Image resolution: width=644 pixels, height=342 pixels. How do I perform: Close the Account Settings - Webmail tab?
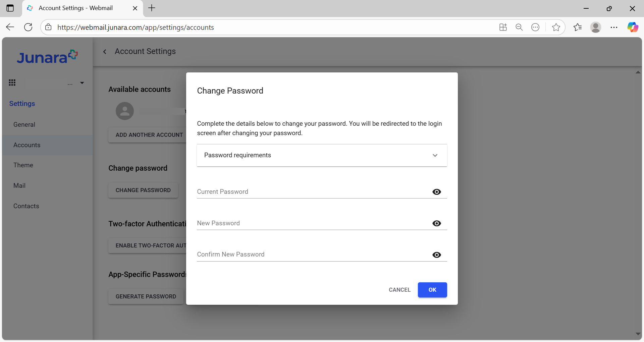135,8
